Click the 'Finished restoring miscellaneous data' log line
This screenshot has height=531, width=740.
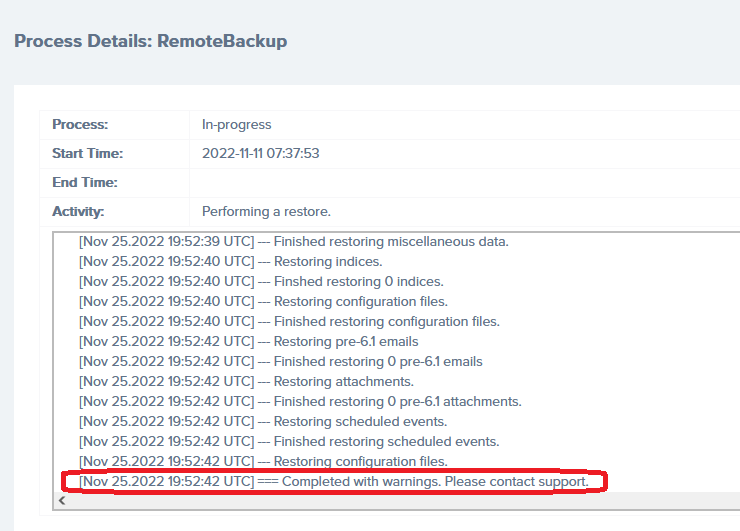tap(294, 241)
